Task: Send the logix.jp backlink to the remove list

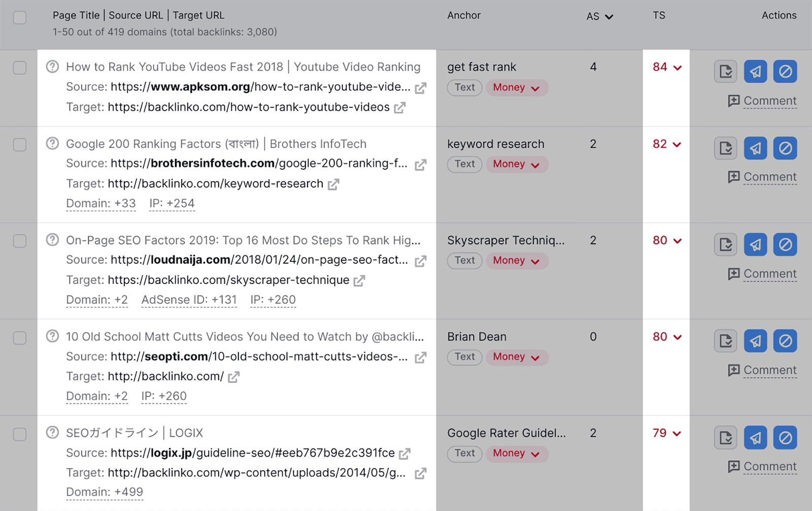Action: point(755,437)
